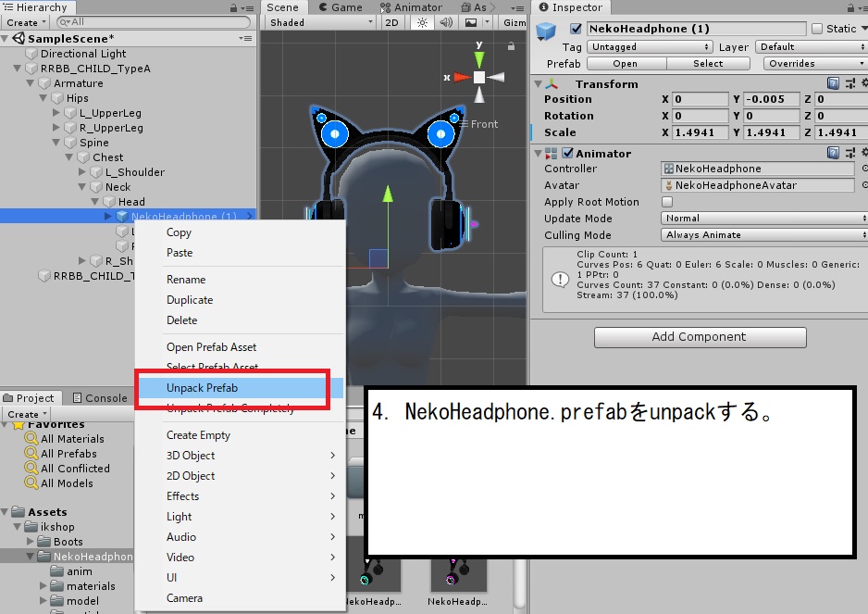Select All Prefabs favorite search

click(68, 454)
